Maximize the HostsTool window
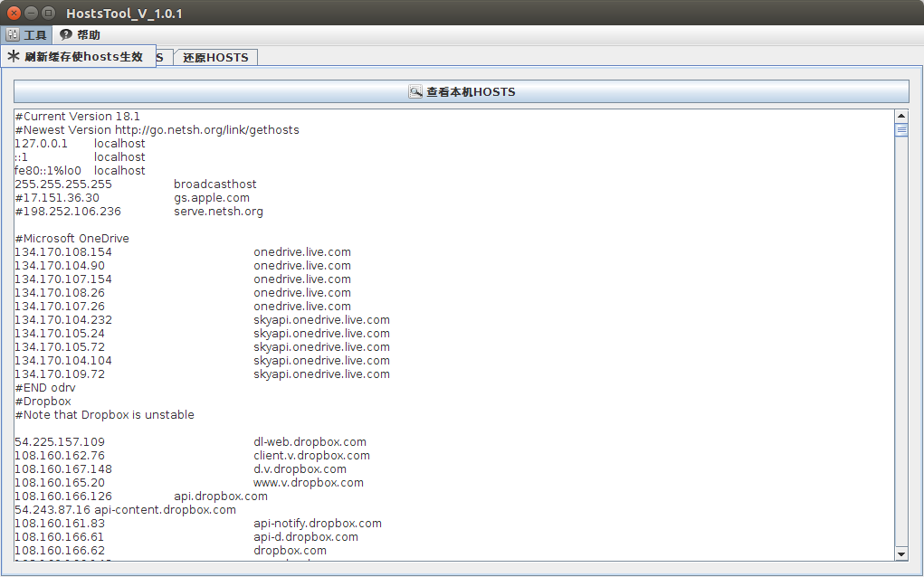Image resolution: width=924 pixels, height=577 pixels. tap(49, 13)
